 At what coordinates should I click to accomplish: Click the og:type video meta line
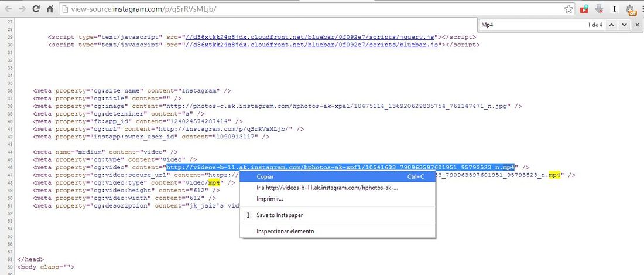point(115,159)
